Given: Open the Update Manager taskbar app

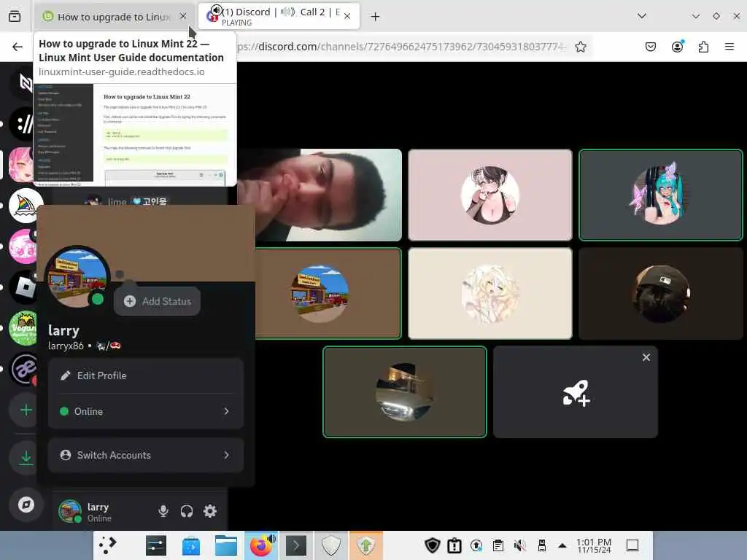Looking at the screenshot, I should [x=366, y=545].
